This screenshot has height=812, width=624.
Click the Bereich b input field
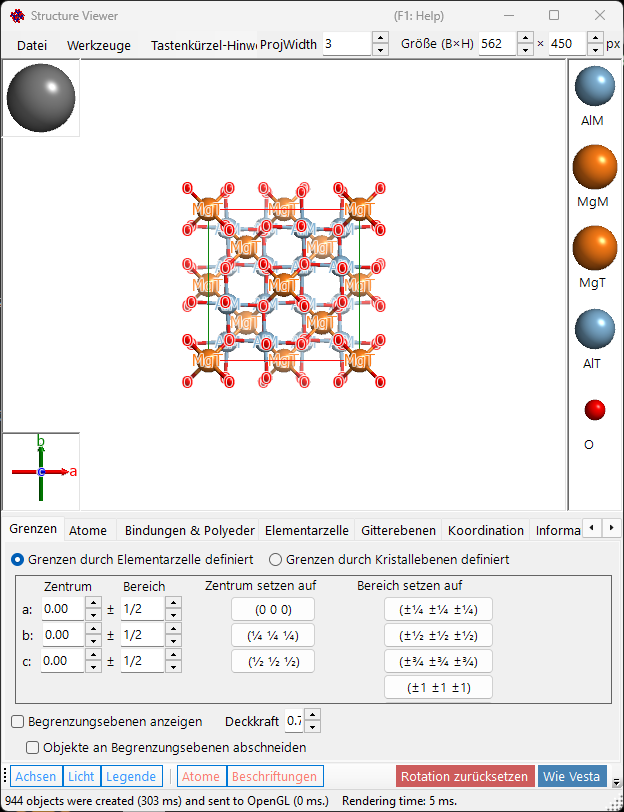point(142,635)
